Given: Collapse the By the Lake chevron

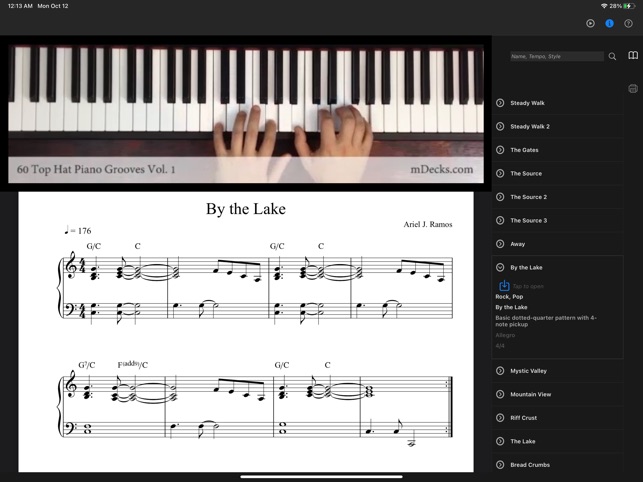Looking at the screenshot, I should (x=500, y=267).
